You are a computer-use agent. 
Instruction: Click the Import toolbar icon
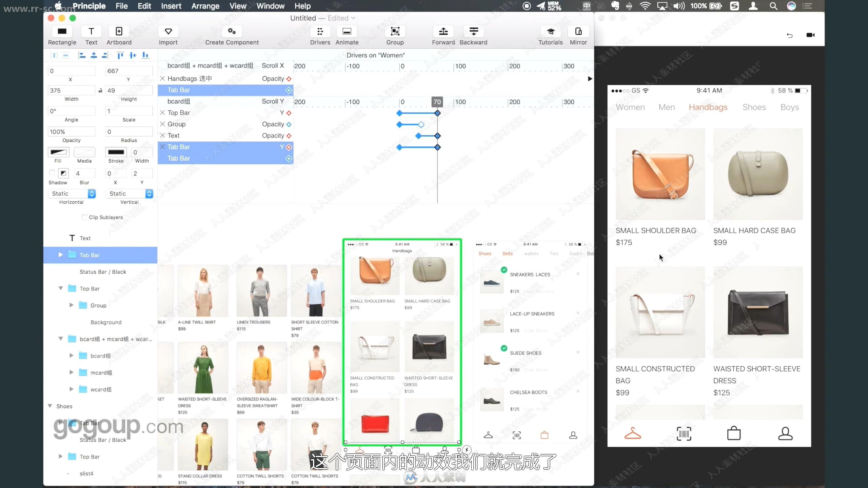pyautogui.click(x=168, y=32)
